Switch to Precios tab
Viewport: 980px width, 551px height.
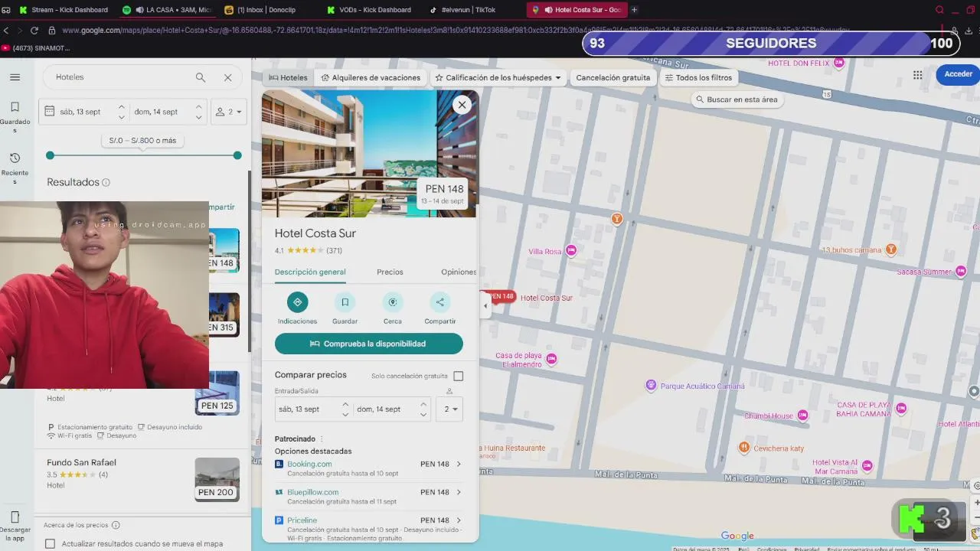pos(390,272)
